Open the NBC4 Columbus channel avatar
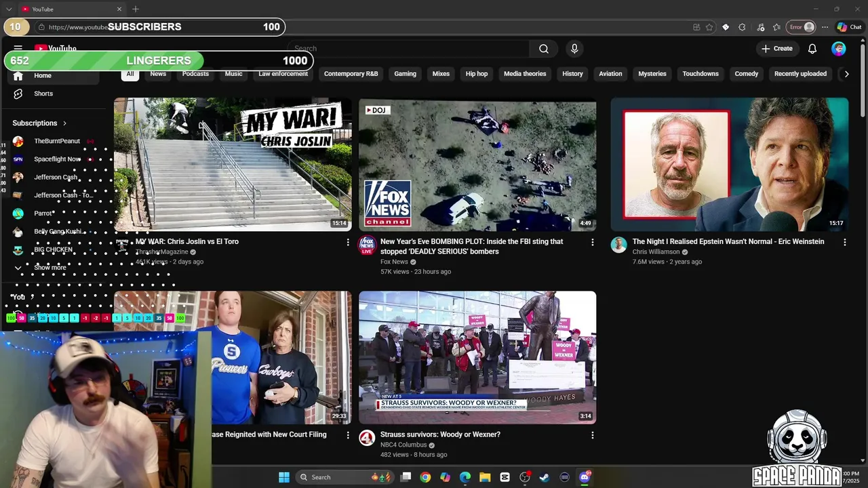The width and height of the screenshot is (868, 488). 367,438
